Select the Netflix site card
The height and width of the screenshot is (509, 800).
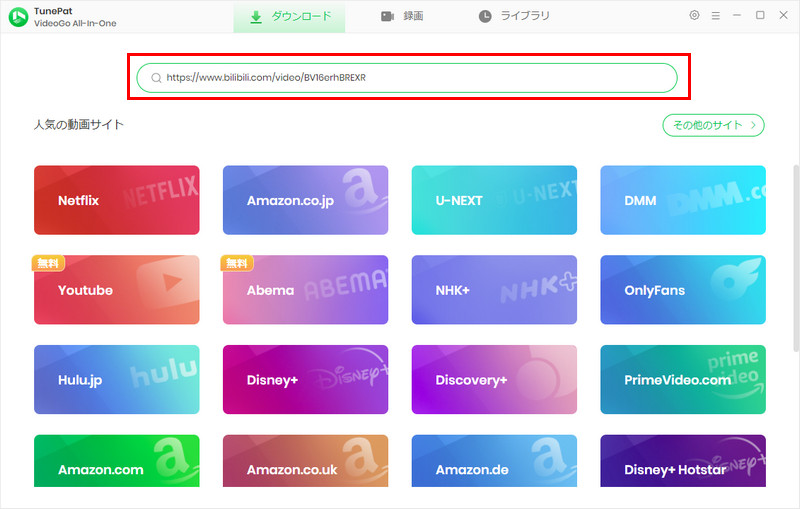[117, 200]
